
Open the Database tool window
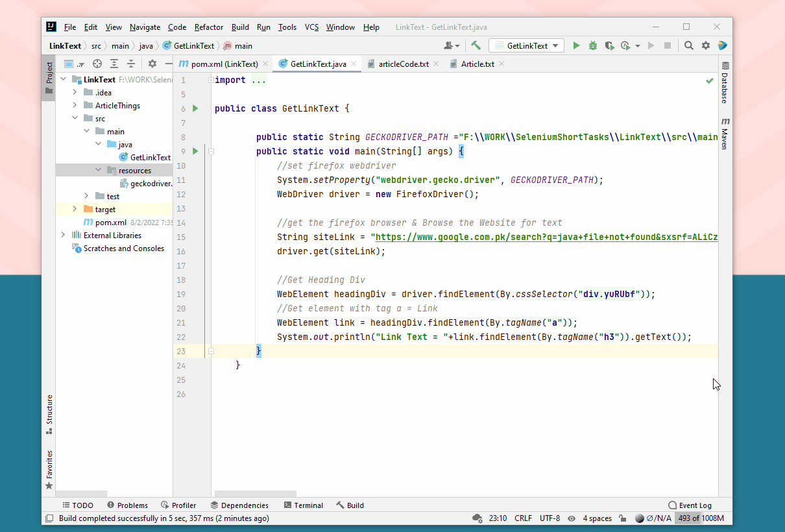725,82
